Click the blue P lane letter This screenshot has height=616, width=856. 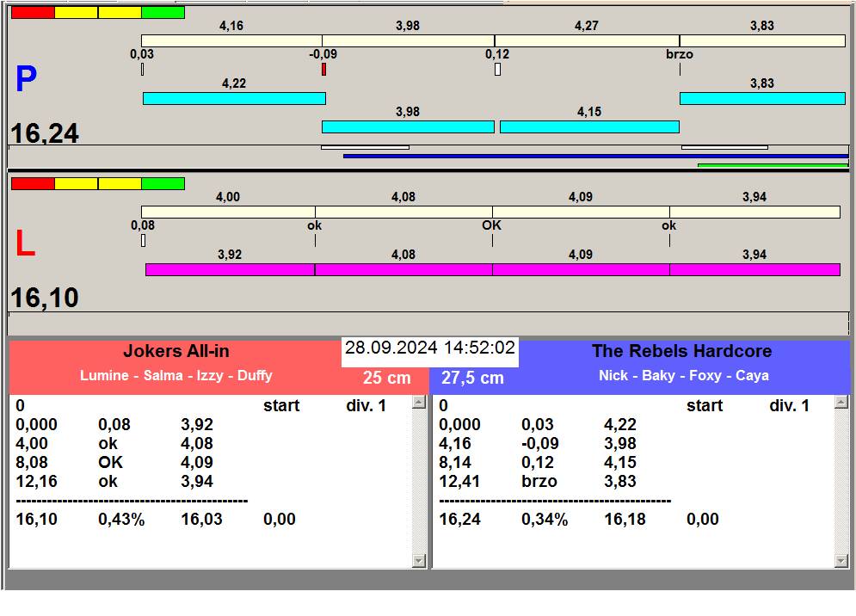(x=26, y=80)
